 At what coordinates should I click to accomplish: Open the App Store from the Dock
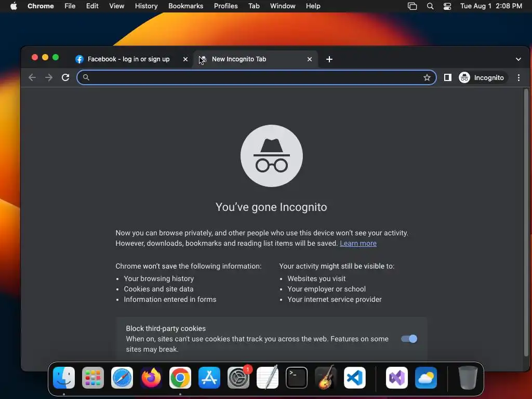pos(209,378)
